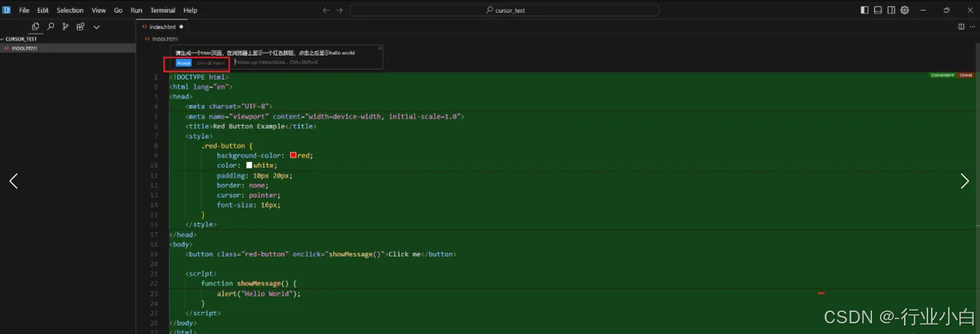Click the "border: none;" line
This screenshot has width=980, height=334.
[243, 185]
